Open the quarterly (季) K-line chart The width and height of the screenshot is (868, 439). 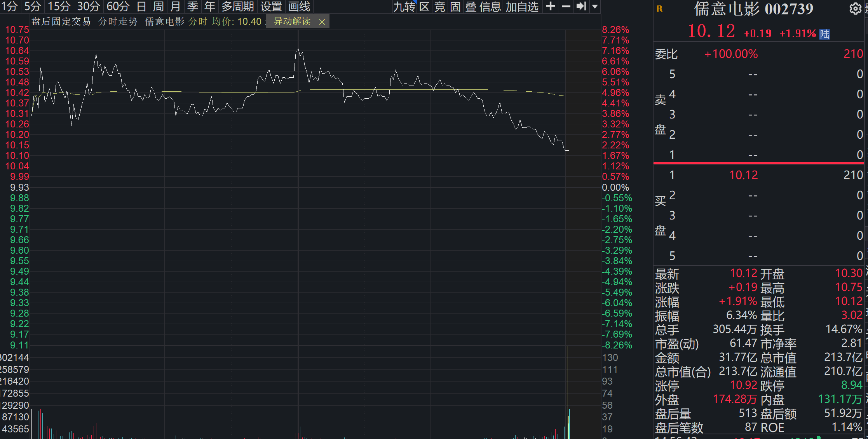(193, 7)
